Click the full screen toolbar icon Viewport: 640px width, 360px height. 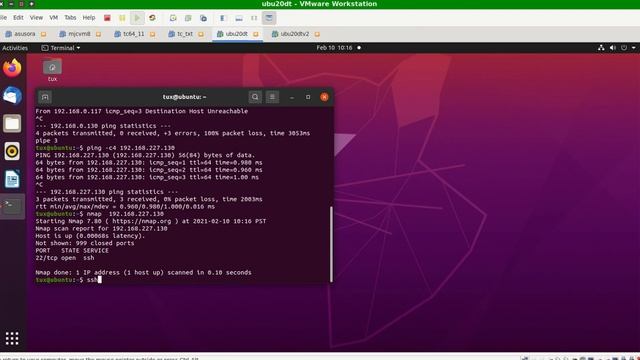coord(254,18)
